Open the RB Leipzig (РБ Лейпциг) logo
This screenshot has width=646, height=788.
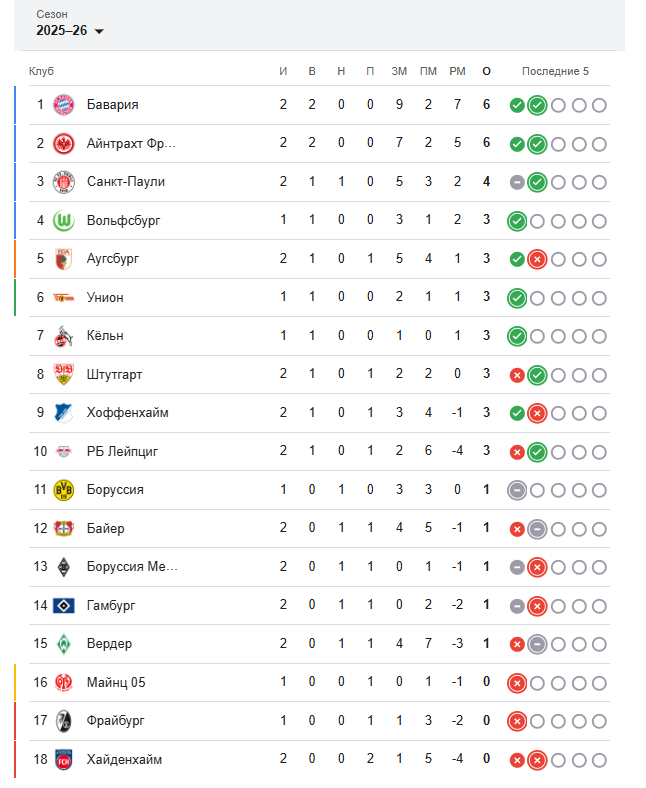[x=64, y=452]
